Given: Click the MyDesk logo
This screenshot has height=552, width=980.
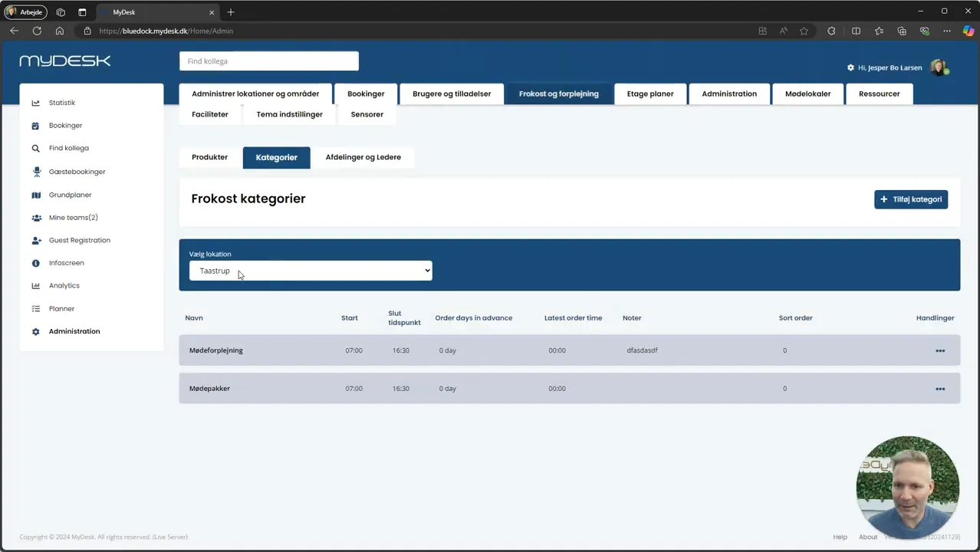Looking at the screenshot, I should tap(65, 61).
